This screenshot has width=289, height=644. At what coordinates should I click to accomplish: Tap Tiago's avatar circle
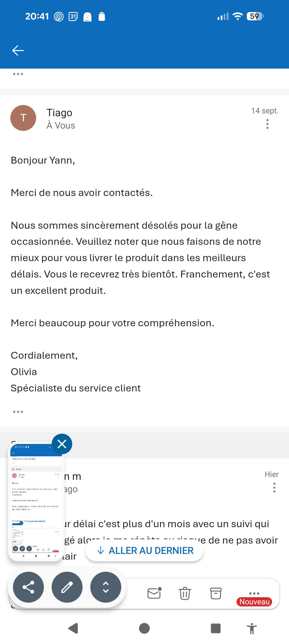[x=23, y=118]
